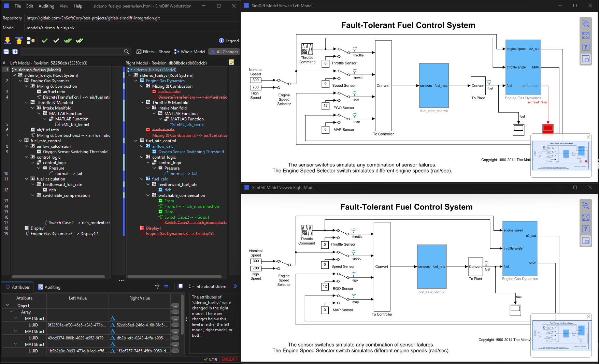Click into the Repository URL field
Viewport: 599px width, 364px height.
[131, 18]
